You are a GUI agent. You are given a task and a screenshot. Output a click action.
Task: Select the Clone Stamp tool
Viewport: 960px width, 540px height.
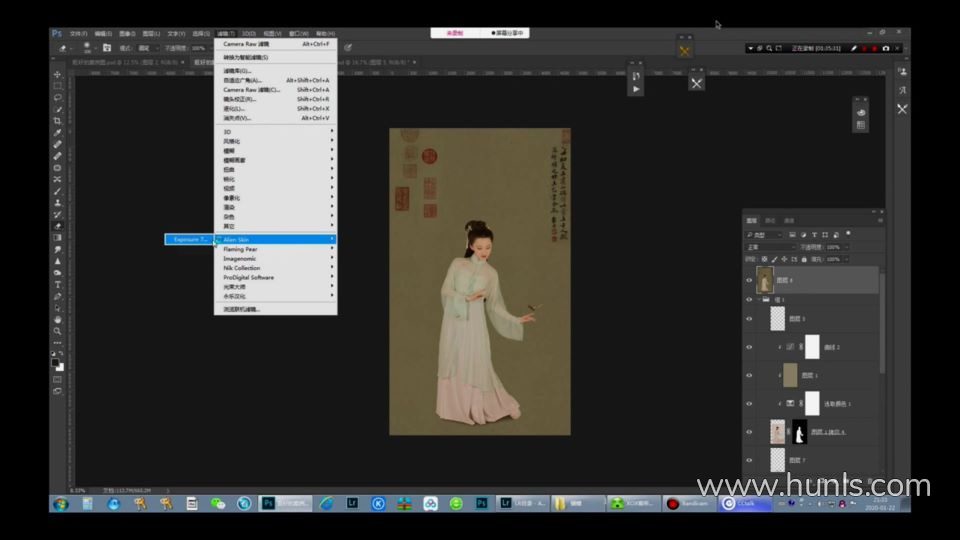pos(58,203)
